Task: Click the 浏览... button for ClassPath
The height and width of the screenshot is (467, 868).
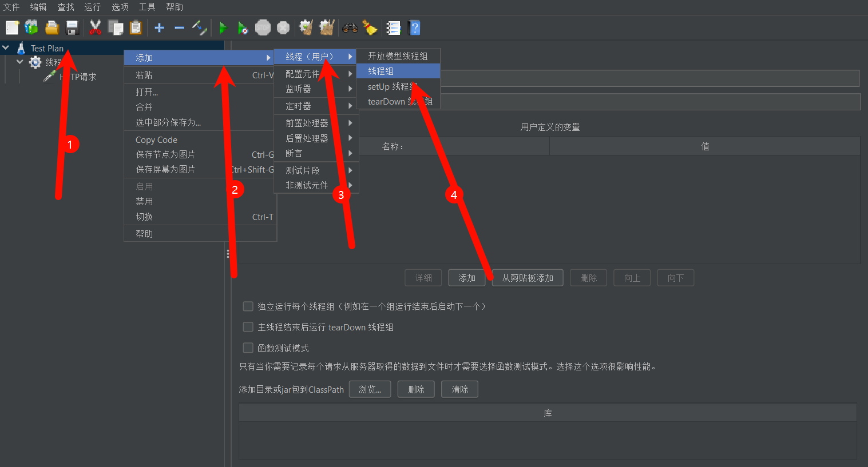Action: [370, 389]
